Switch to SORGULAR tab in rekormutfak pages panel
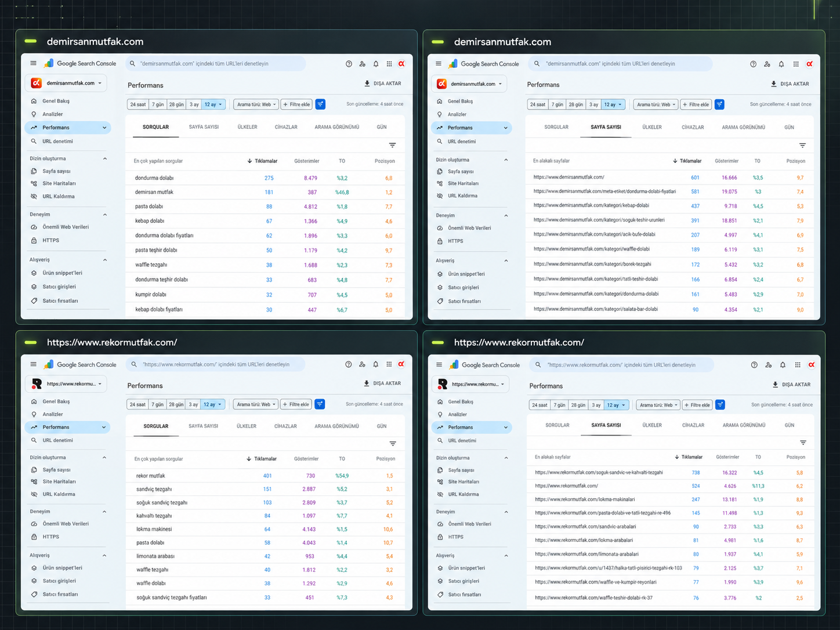 (557, 425)
